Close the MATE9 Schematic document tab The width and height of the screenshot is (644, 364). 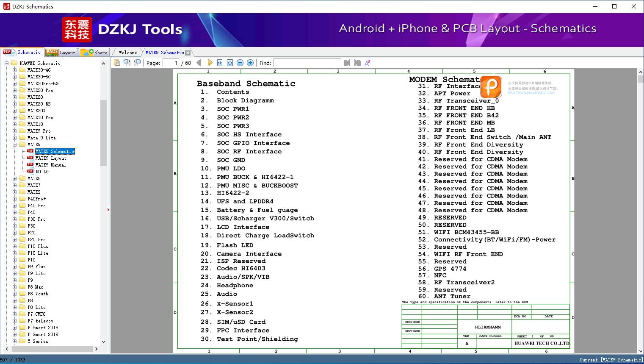[x=188, y=52]
